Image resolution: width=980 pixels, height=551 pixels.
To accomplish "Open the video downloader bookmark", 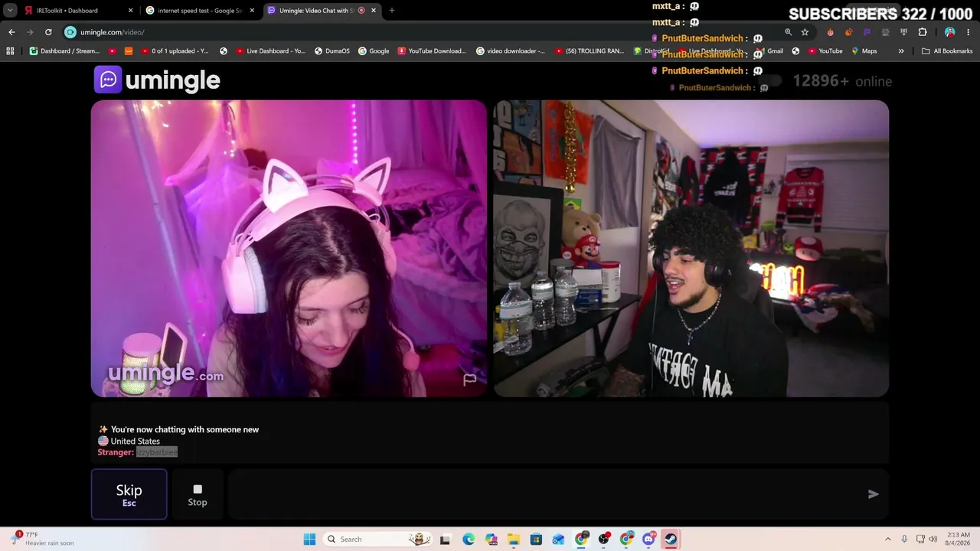I will click(x=510, y=51).
